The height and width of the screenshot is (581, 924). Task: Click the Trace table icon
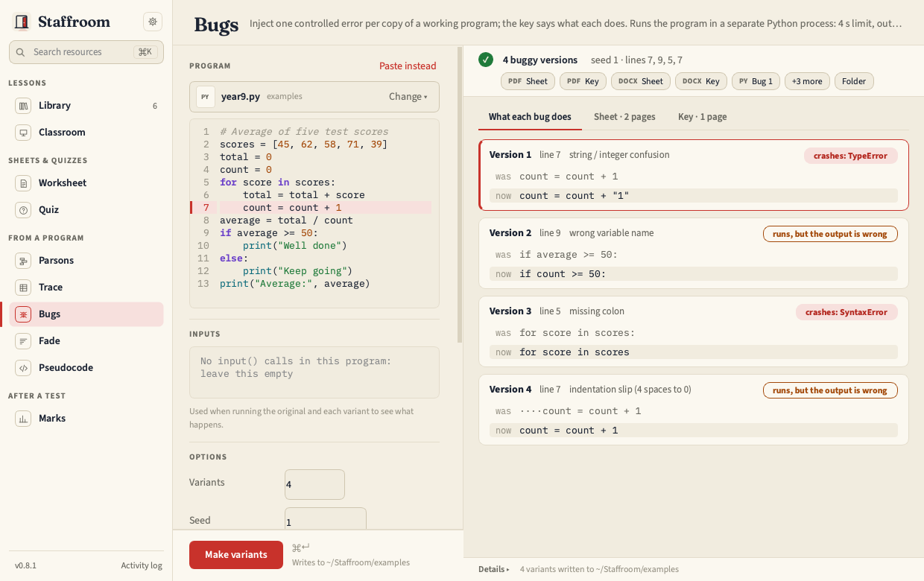click(x=23, y=288)
